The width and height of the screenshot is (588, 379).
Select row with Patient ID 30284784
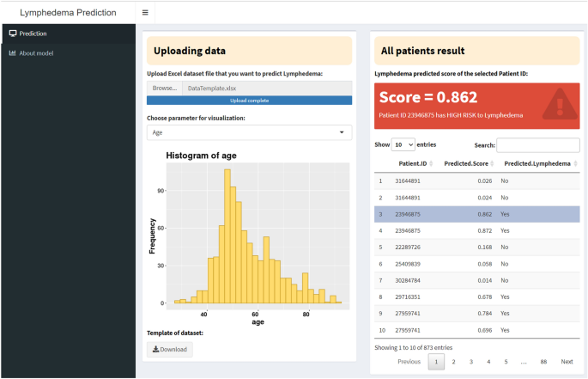click(477, 280)
